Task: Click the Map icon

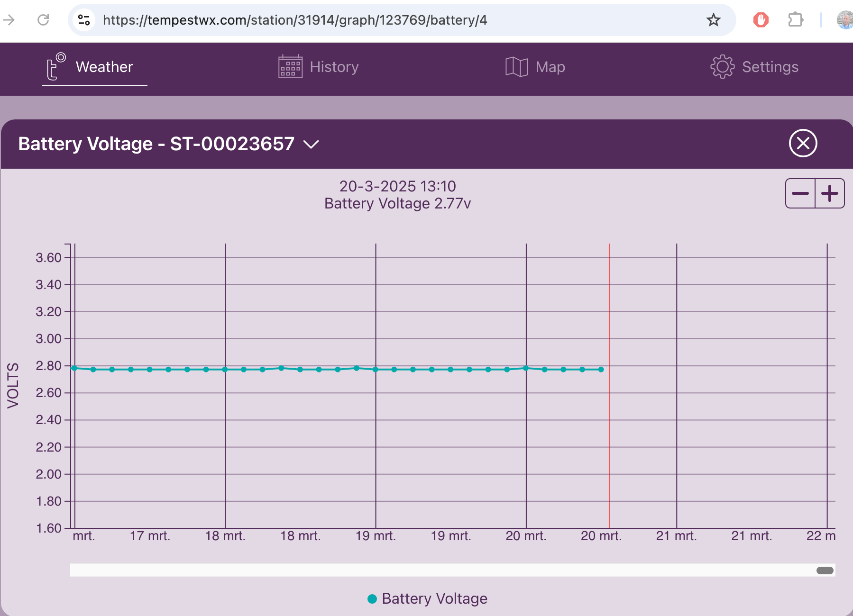Action: [516, 67]
